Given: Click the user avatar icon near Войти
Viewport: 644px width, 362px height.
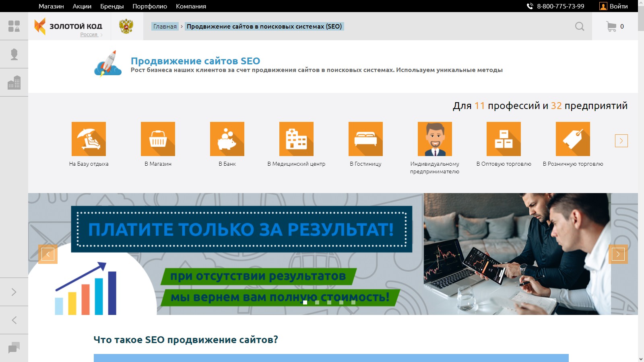Looking at the screenshot, I should (603, 6).
